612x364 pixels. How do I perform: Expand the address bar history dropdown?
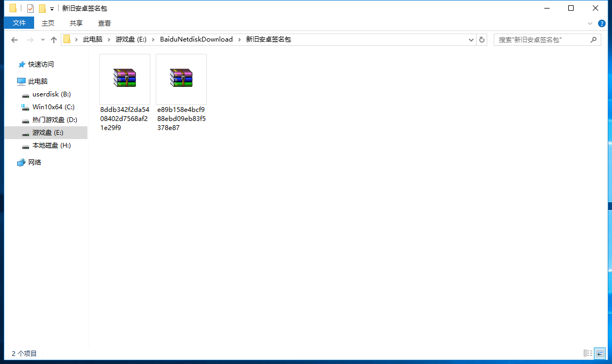coord(471,40)
